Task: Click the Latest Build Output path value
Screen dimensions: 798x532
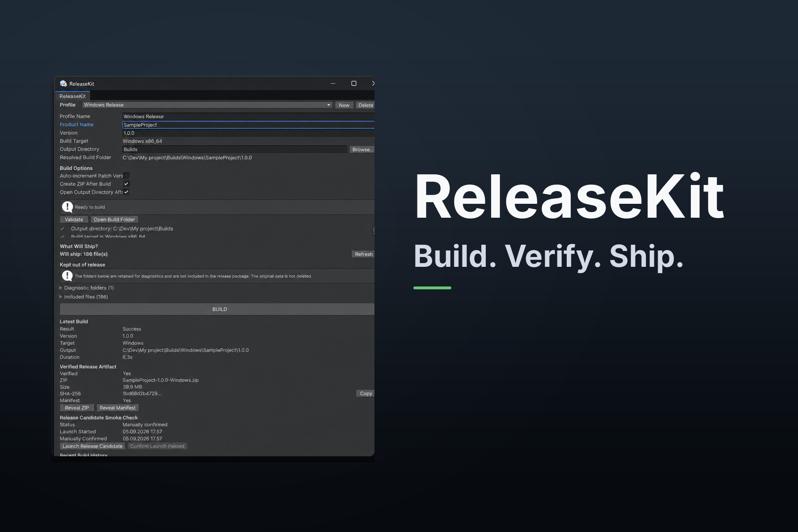Action: 185,350
